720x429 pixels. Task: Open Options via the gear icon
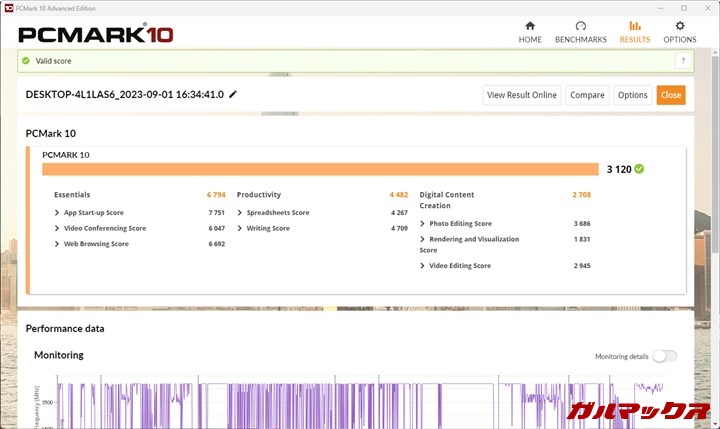[680, 26]
